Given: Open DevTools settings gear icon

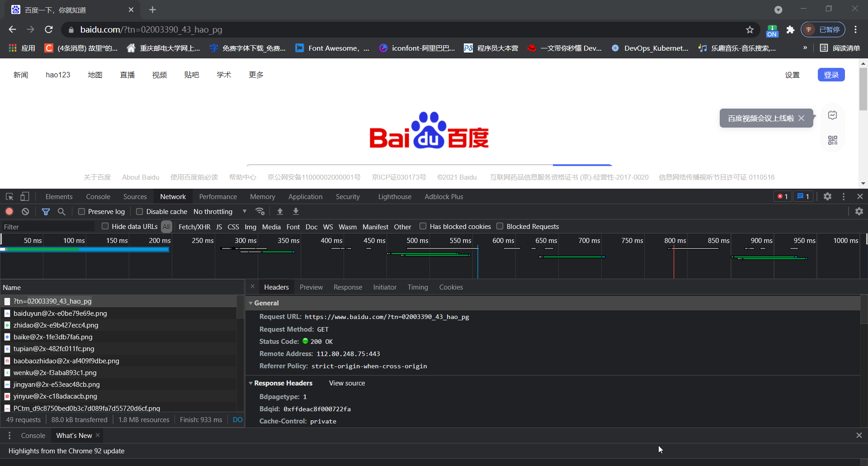Looking at the screenshot, I should pos(827,196).
